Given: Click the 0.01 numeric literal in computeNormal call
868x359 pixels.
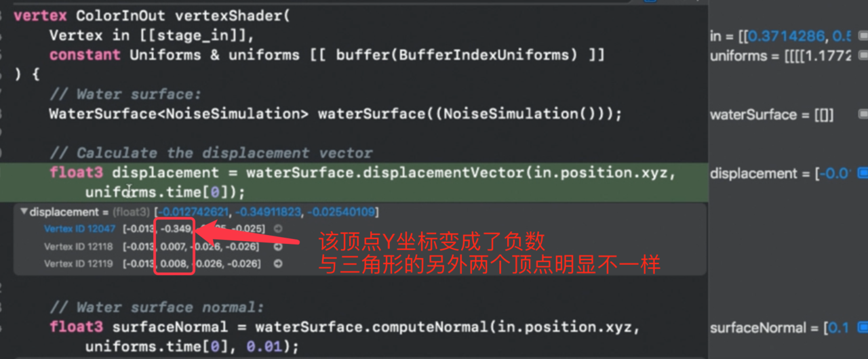Looking at the screenshot, I should tap(264, 347).
